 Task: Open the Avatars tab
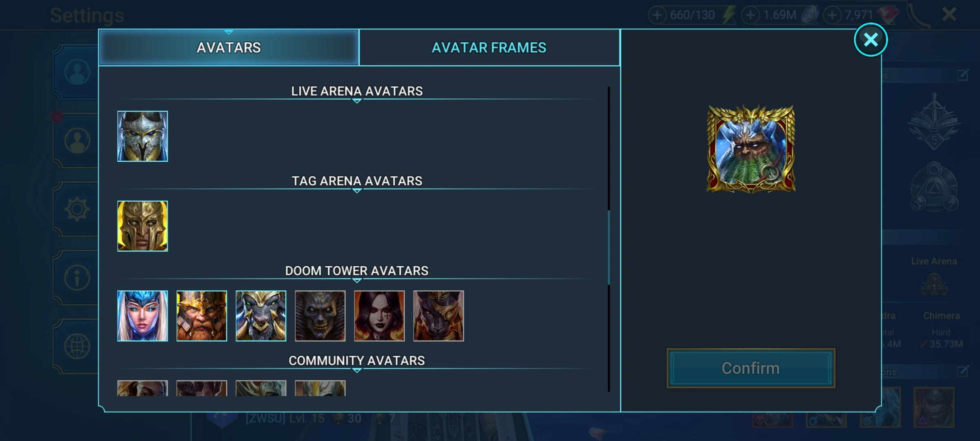tap(229, 48)
